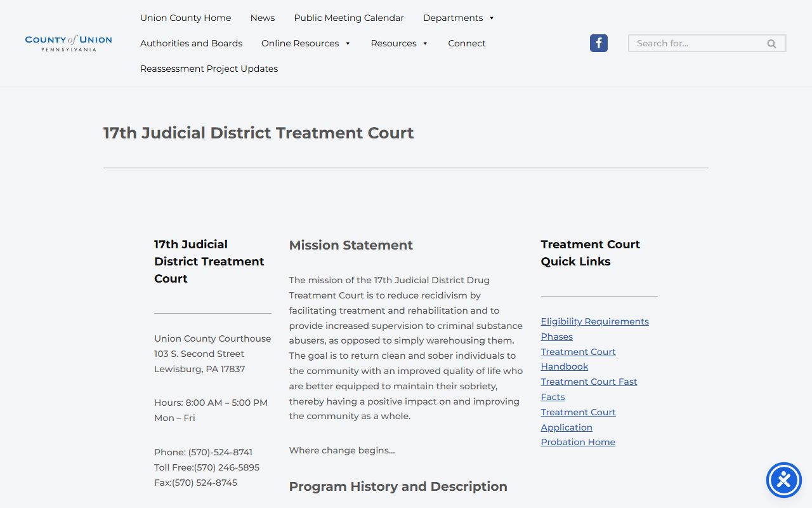Open the News menu item

coord(263,18)
